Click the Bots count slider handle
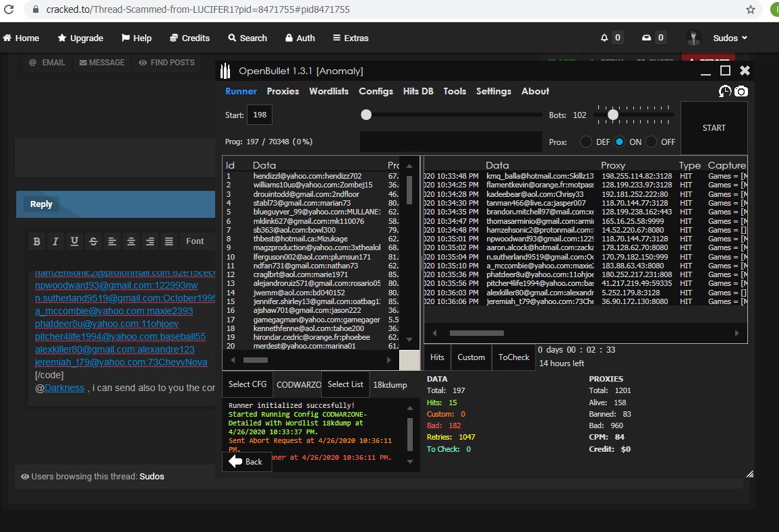Image resolution: width=779 pixels, height=532 pixels. (613, 115)
